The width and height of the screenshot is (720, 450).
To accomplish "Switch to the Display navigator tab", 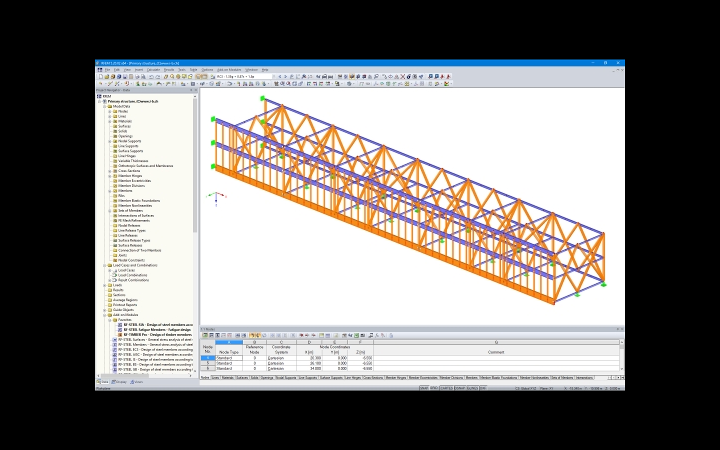I will [119, 382].
